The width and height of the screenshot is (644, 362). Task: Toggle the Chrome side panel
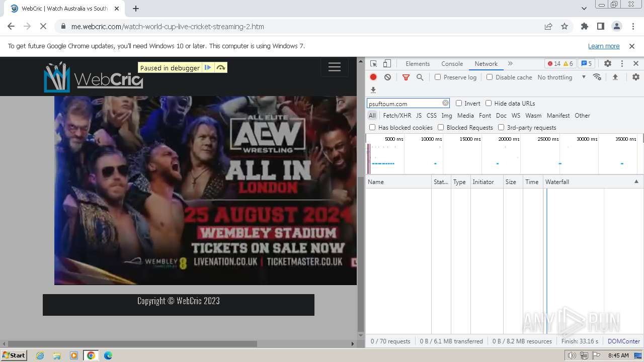coord(600,26)
